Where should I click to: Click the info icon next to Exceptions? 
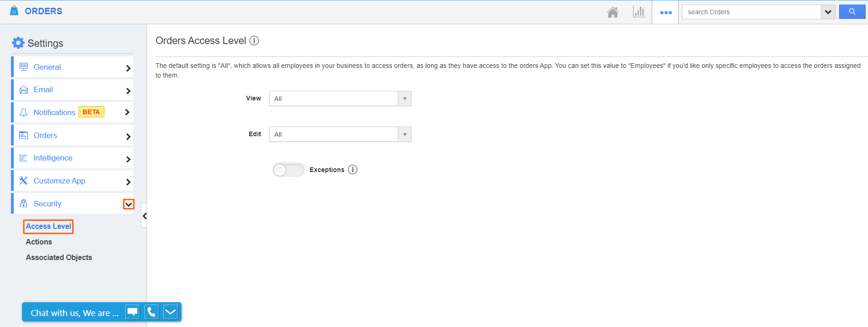(352, 170)
